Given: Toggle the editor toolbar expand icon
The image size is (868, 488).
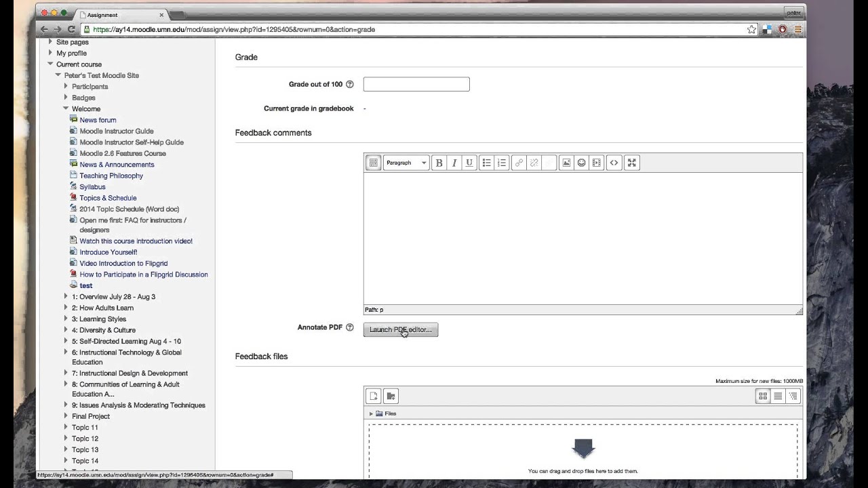Looking at the screenshot, I should pos(373,163).
